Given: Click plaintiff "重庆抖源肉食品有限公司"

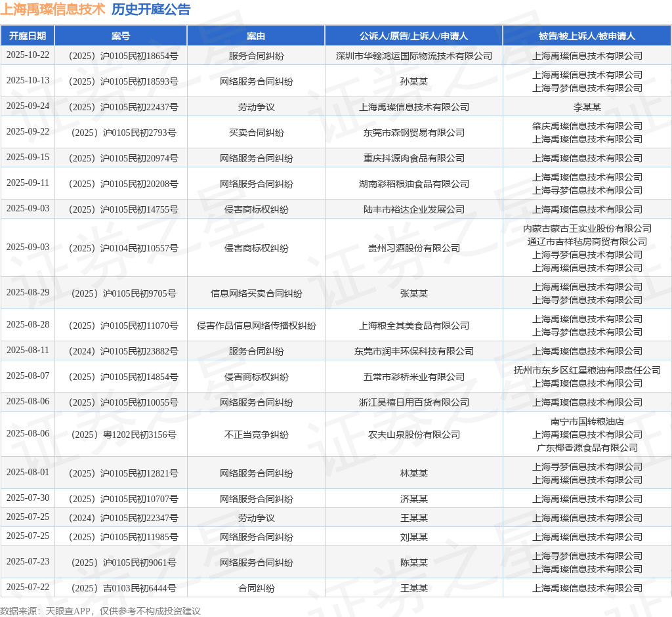Looking at the screenshot, I should point(414,158).
